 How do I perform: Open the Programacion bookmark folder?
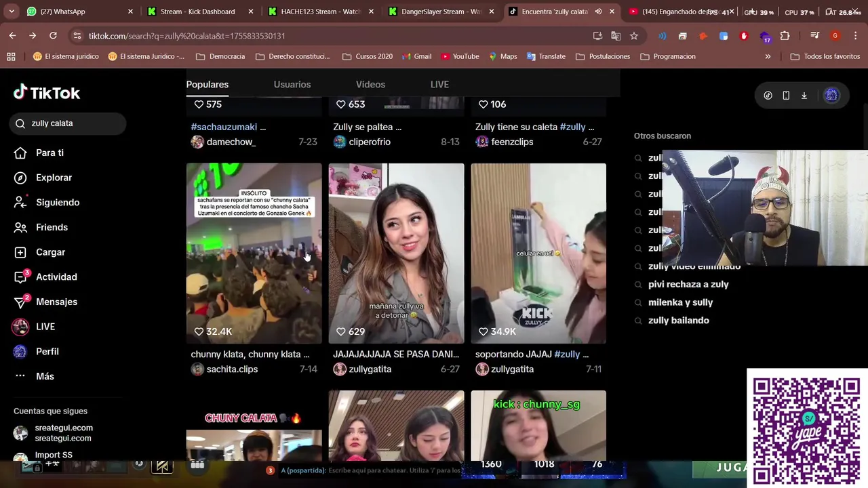667,56
